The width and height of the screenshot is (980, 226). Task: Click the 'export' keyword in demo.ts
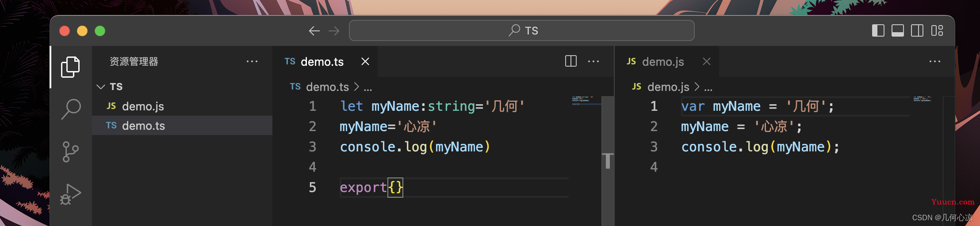point(364,188)
